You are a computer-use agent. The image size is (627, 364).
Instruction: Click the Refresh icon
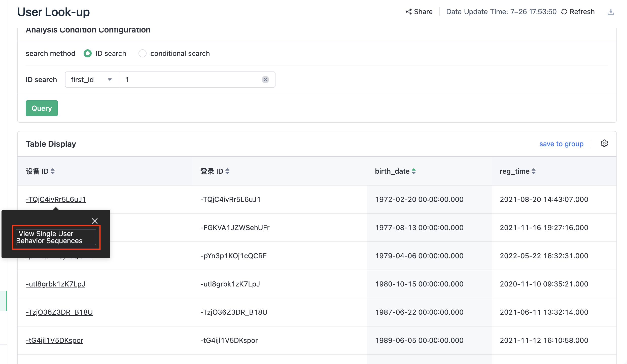[565, 12]
